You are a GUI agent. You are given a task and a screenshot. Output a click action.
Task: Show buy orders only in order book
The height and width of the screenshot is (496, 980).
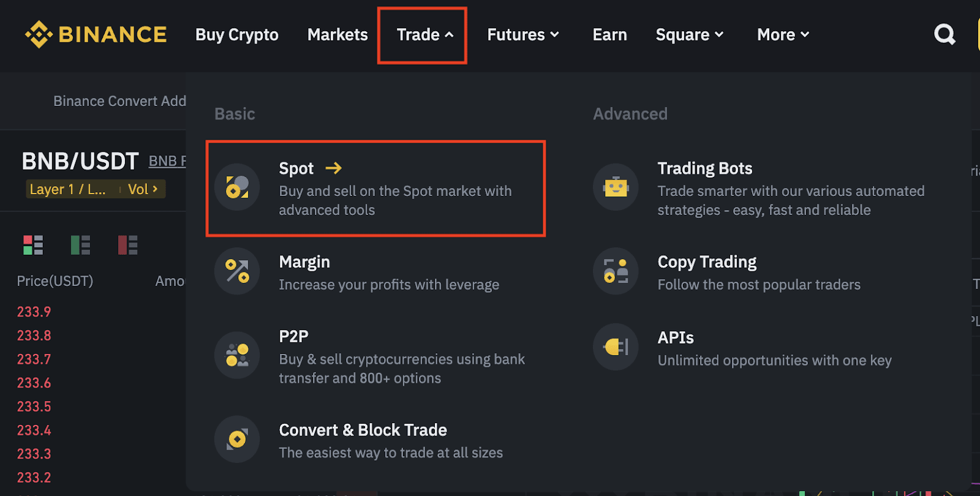(x=80, y=245)
